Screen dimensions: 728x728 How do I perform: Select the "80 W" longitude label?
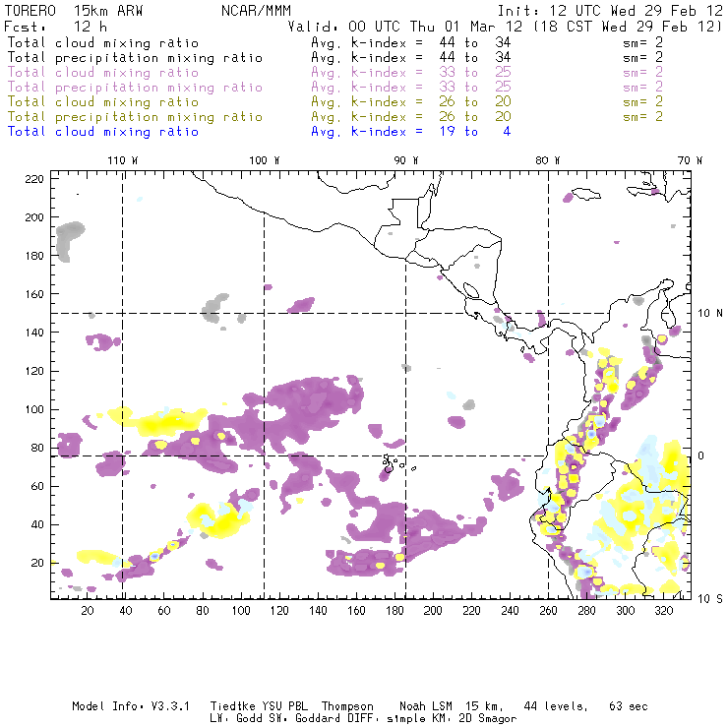548,160
